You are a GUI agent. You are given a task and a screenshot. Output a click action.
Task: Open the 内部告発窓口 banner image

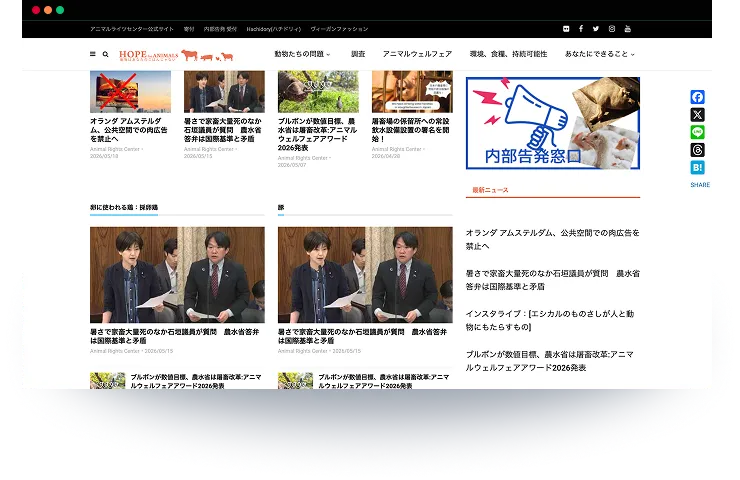[553, 123]
